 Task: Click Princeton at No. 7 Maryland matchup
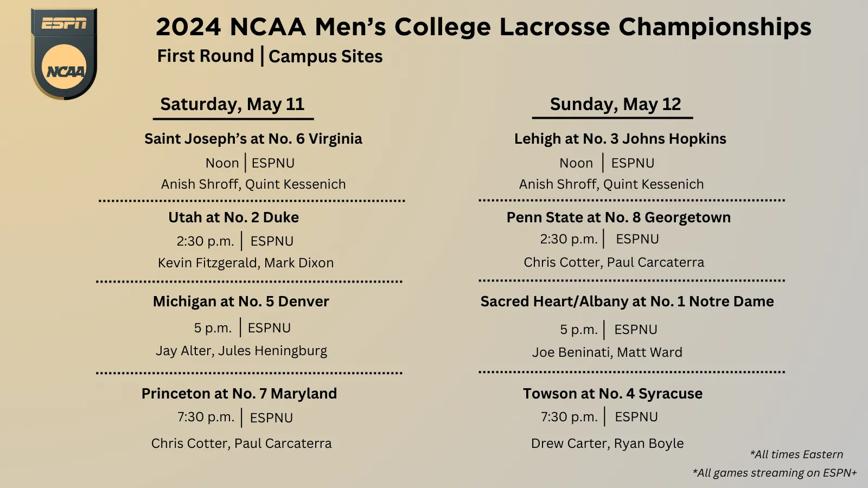[x=239, y=394]
